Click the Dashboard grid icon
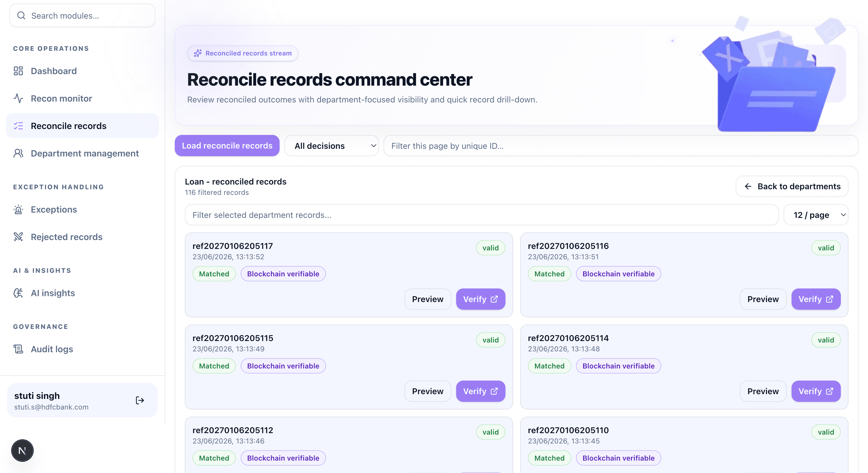This screenshot has width=868, height=473. pos(18,71)
